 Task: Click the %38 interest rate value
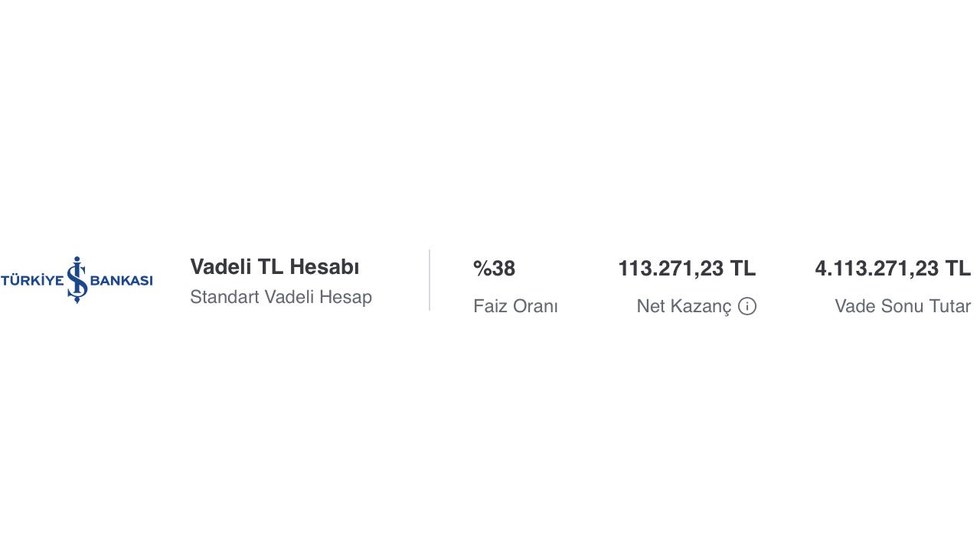[x=494, y=269]
